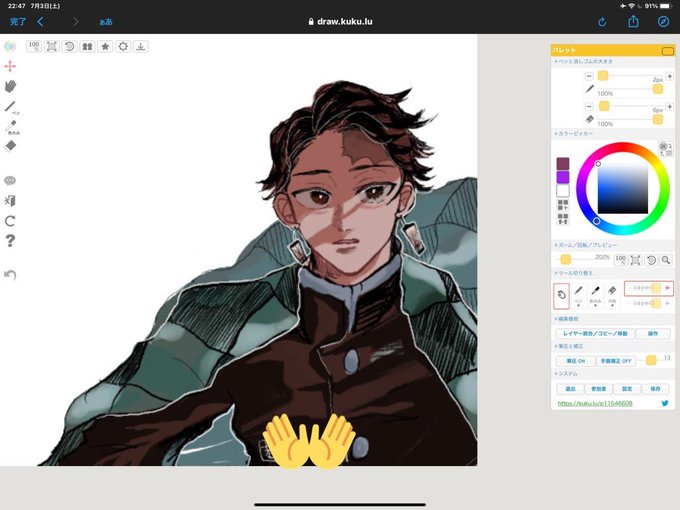Toggle the stabilizer OFF button

tap(616, 361)
